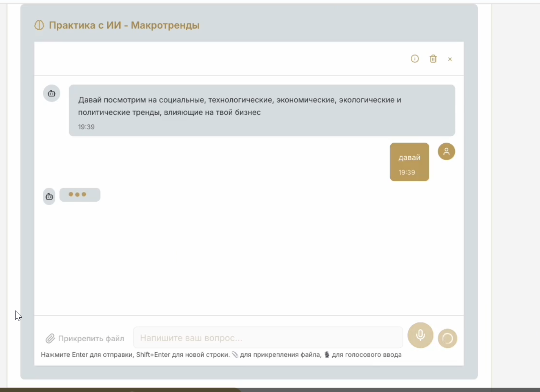540x392 pixels.
Task: Focus the 'Напишите ваш вопрос...' input field
Action: [x=268, y=337]
